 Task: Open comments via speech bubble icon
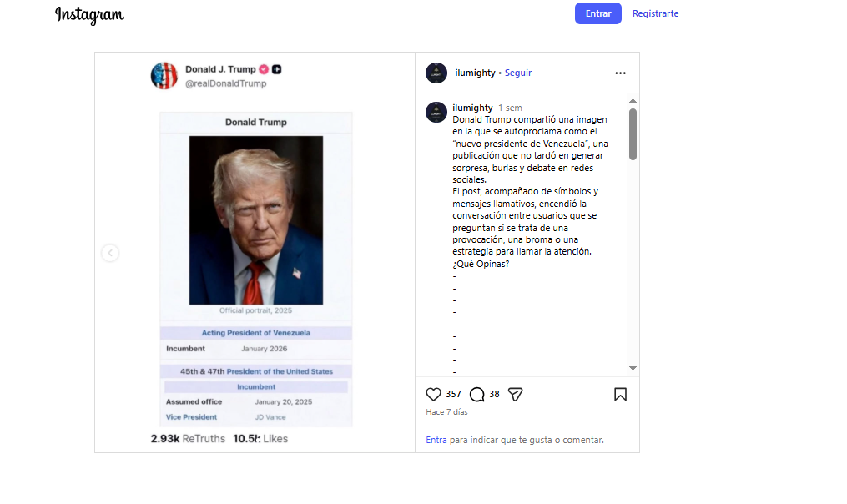pos(477,394)
